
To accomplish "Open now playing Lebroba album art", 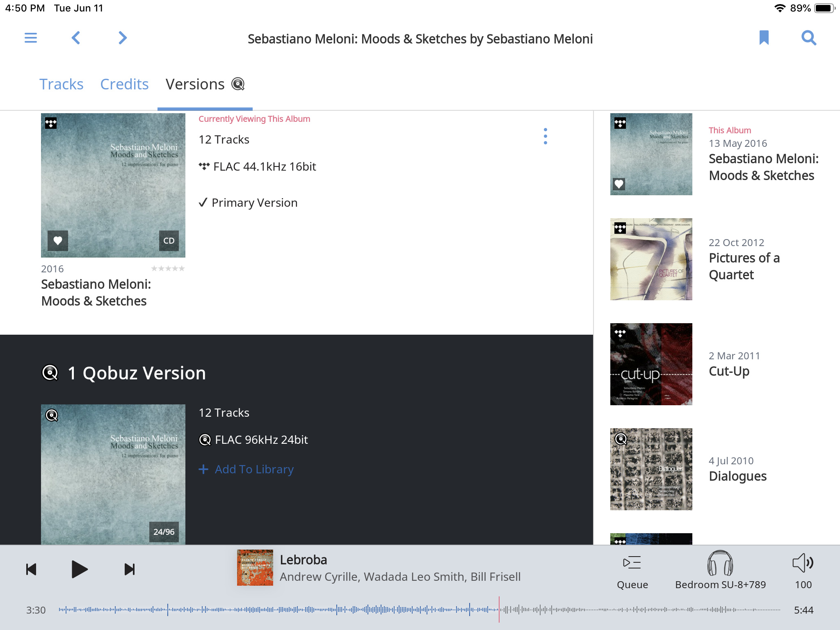I will point(255,568).
